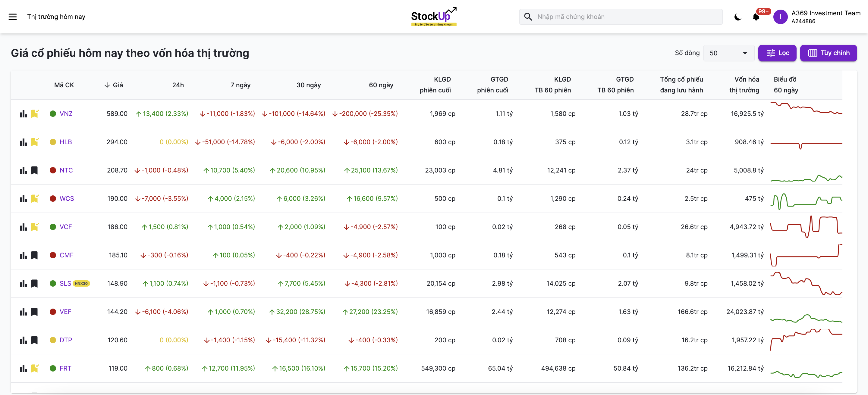Open DTP stock link
Screen dimensions: 868x395
click(x=66, y=340)
